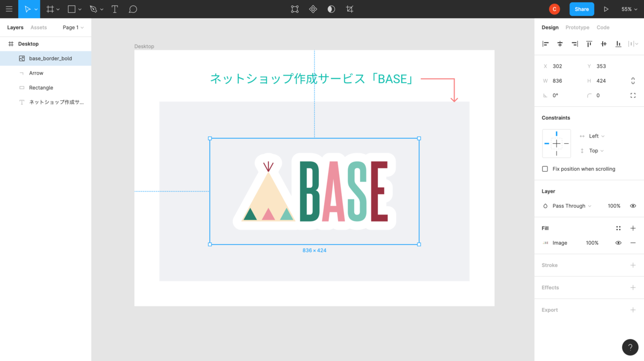This screenshot has width=644, height=361.
Task: Toggle Image fill visibility eye
Action: pyautogui.click(x=618, y=243)
